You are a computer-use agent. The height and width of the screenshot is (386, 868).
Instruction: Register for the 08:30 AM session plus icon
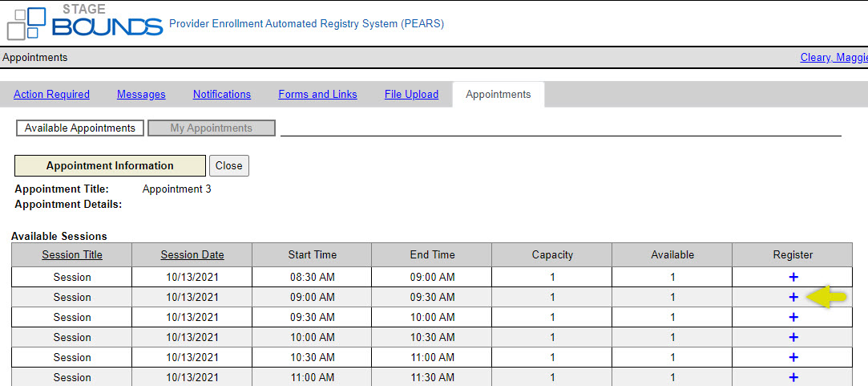pyautogui.click(x=793, y=277)
